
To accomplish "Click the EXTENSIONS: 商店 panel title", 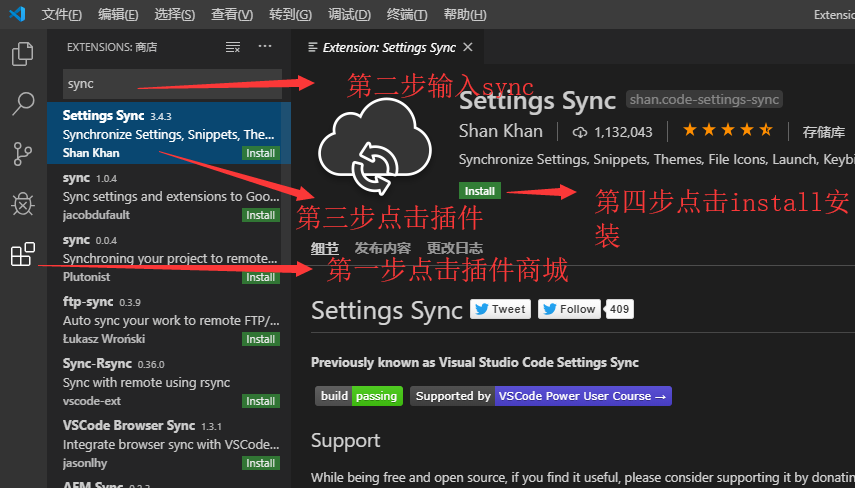I will [112, 47].
